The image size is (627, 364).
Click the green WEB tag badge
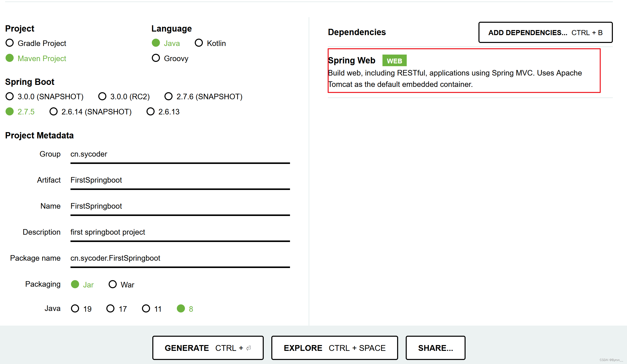394,61
